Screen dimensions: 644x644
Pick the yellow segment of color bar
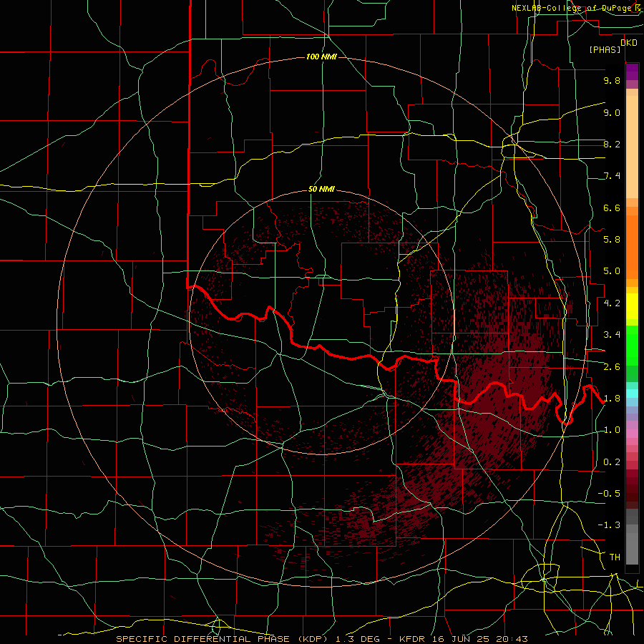[632, 306]
